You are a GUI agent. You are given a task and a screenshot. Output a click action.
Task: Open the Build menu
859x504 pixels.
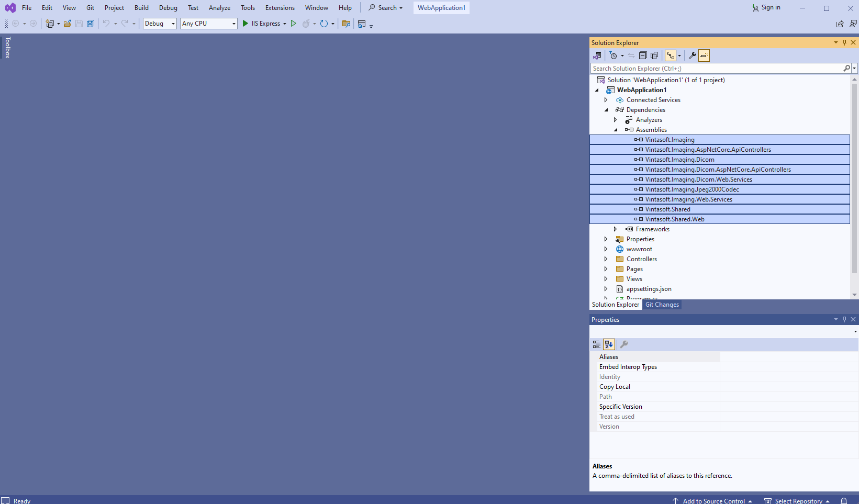[x=141, y=8]
